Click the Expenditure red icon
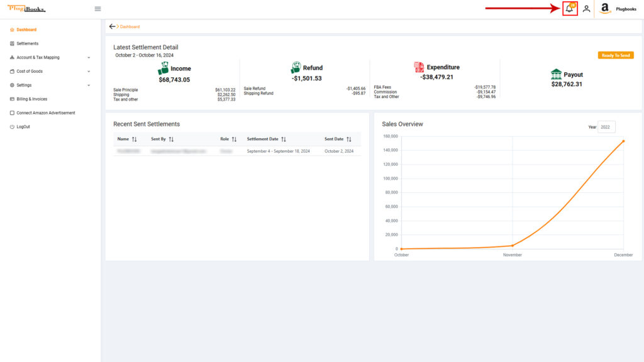 (419, 67)
